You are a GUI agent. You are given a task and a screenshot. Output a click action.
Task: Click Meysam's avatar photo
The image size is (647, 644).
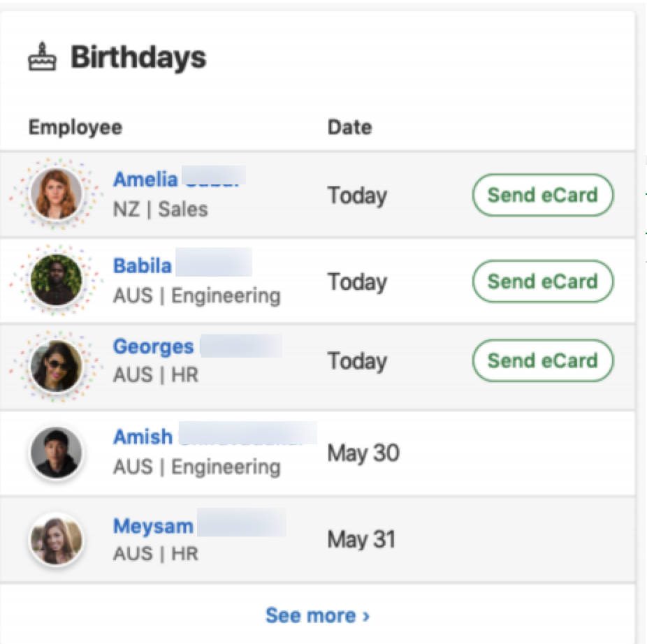point(57,538)
